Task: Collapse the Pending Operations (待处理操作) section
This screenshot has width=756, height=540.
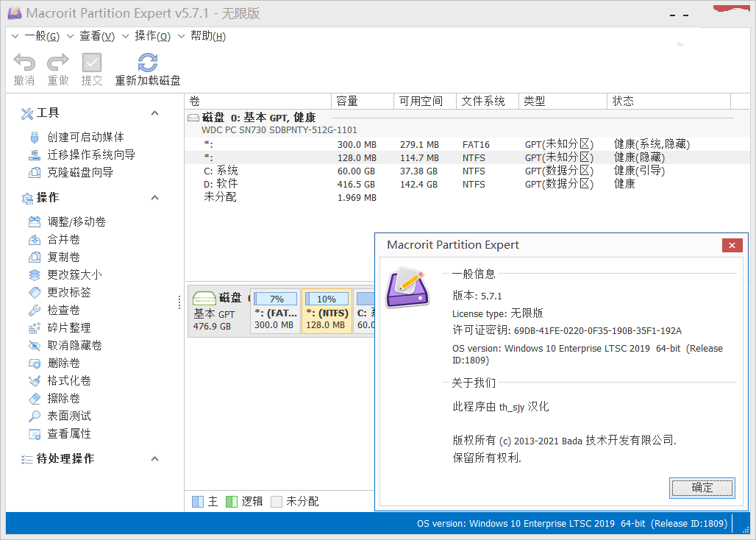Action: 154,459
